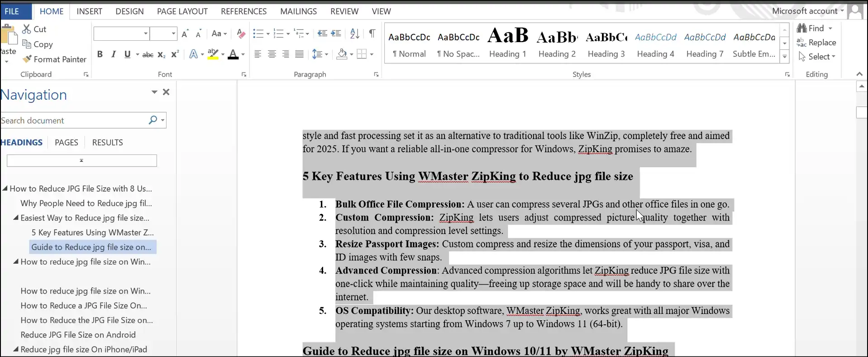Expand the Styles gallery More arrow
This screenshot has width=868, height=357.
[x=785, y=57]
